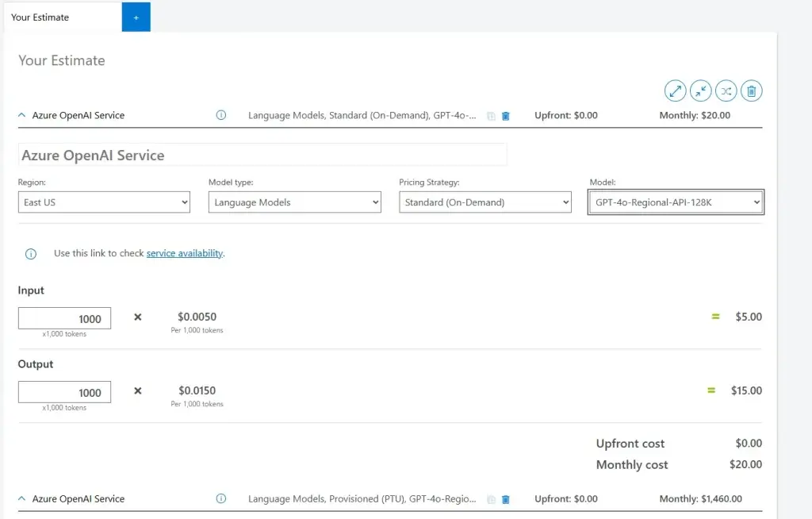Click the Output tokens quantity field
The width and height of the screenshot is (812, 519).
65,393
